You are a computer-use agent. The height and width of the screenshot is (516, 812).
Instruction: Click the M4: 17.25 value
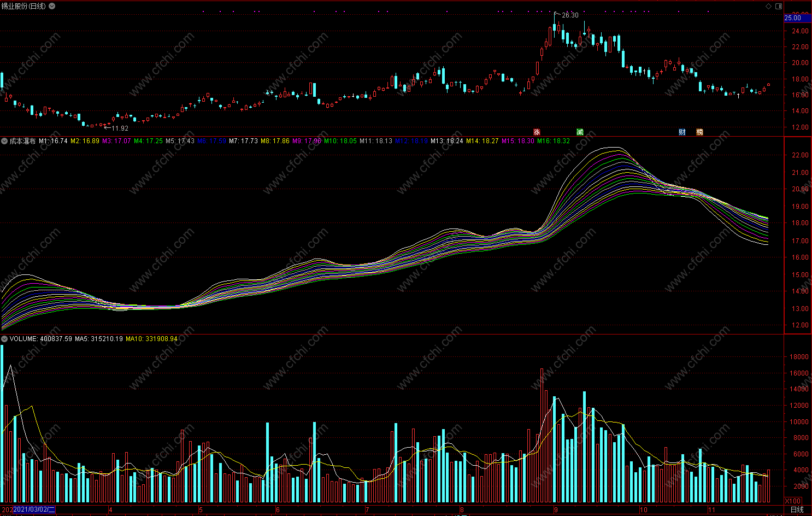click(148, 141)
